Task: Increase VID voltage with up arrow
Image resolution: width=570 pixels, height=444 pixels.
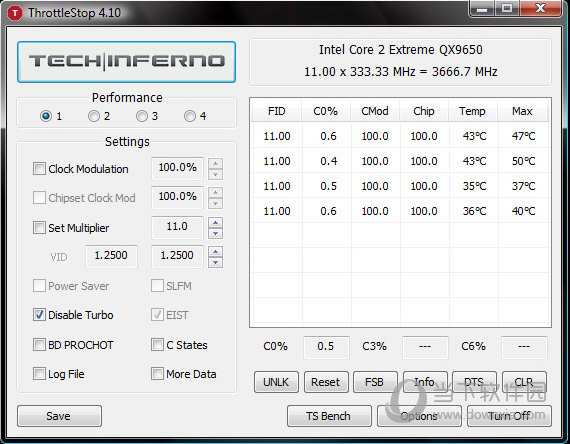Action: point(216,251)
